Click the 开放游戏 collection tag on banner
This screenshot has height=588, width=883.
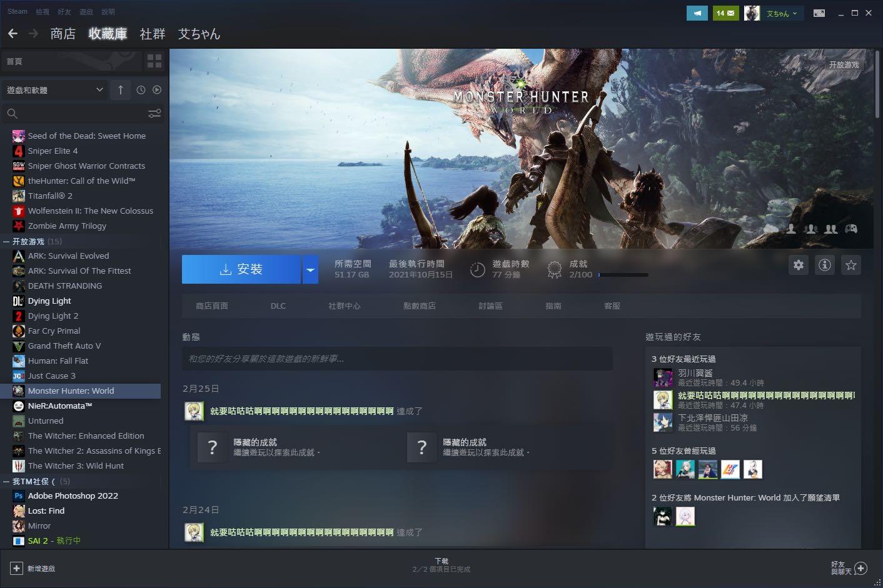tap(844, 65)
